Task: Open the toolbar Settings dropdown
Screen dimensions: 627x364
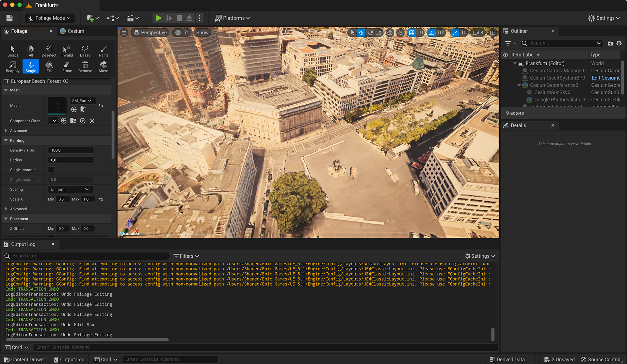Action: tap(604, 18)
